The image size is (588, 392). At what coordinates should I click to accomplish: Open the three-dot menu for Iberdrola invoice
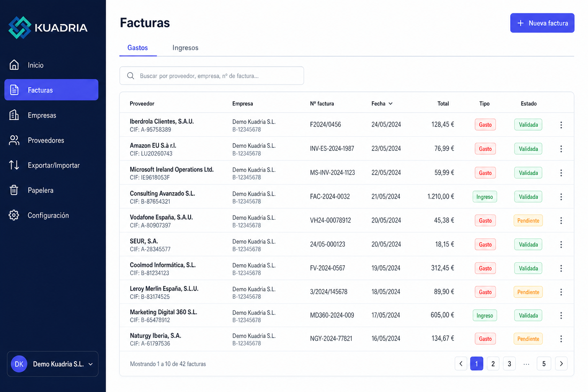pos(561,125)
